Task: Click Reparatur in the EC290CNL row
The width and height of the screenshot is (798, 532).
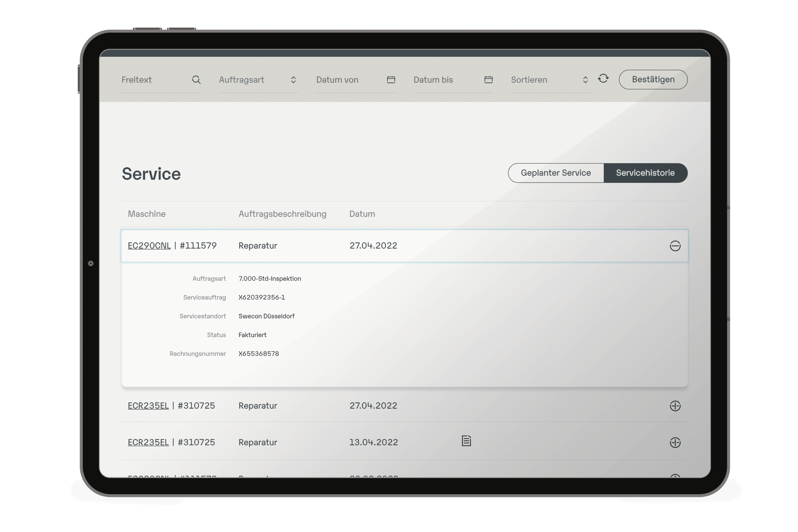Action: (x=258, y=246)
